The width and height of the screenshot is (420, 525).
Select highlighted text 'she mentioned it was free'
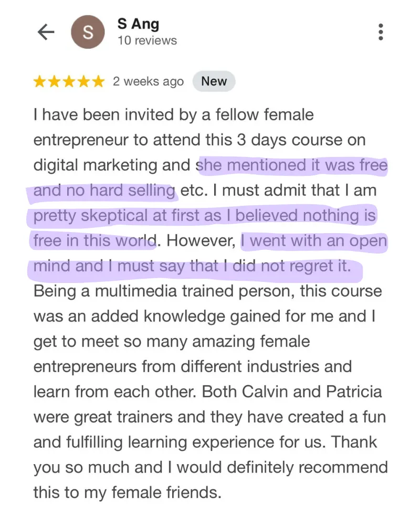point(292,165)
